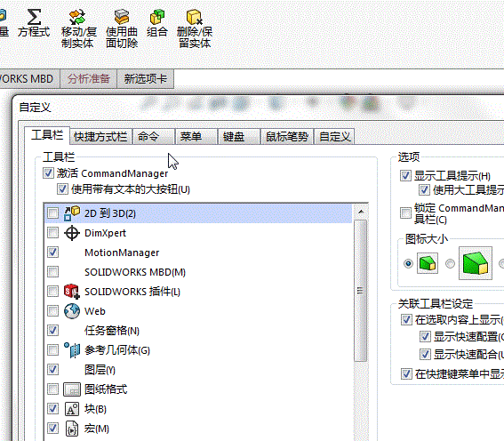
Task: Switch to the 工具栏 tab
Action: [47, 135]
